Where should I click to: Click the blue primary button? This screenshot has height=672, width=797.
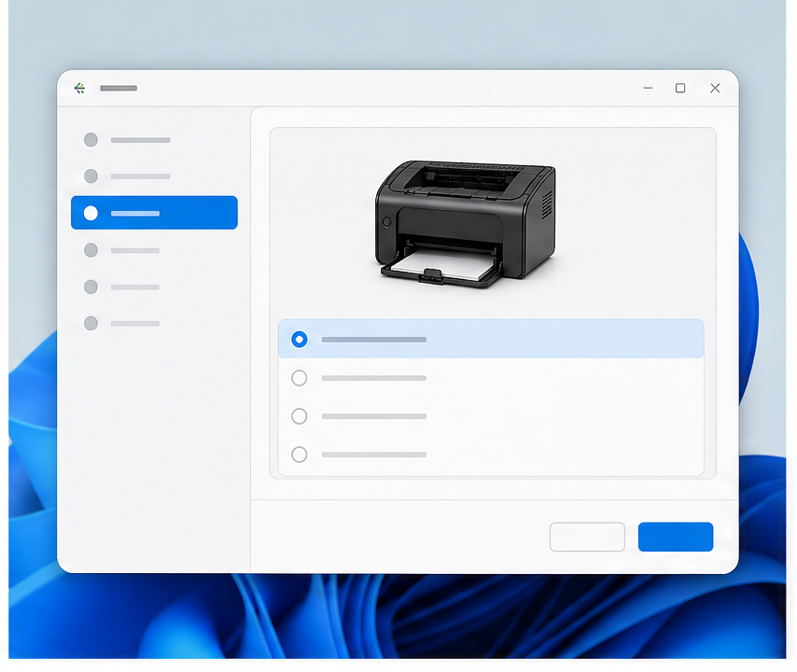click(676, 537)
